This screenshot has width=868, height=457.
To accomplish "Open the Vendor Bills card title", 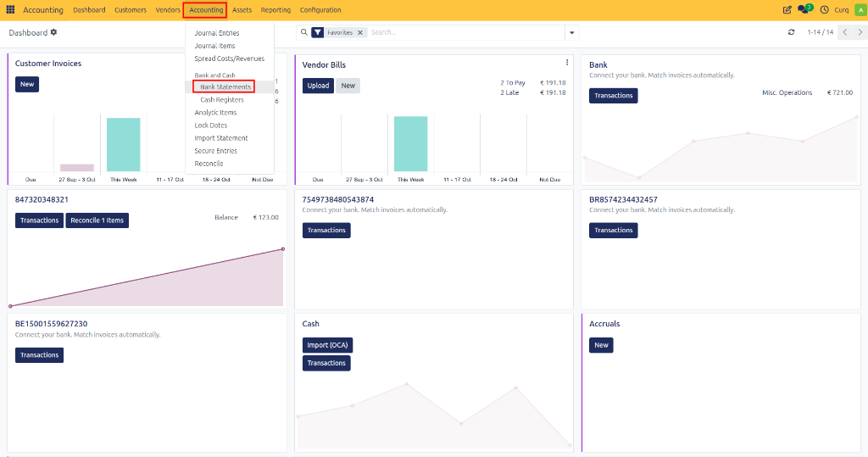I will 324,64.
